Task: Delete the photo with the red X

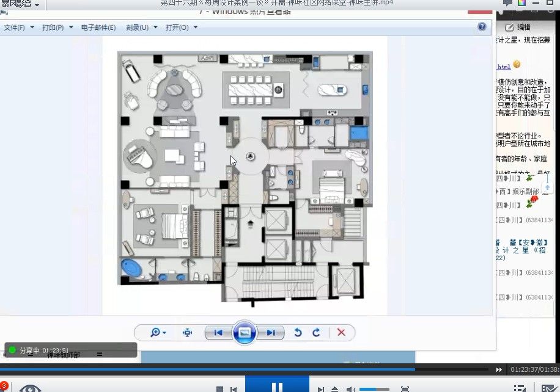Action: coord(341,332)
